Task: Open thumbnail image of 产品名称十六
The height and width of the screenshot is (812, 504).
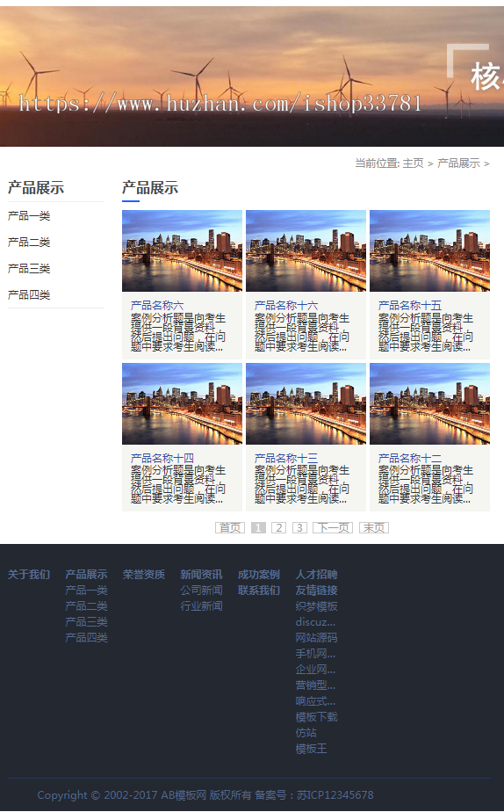Action: click(306, 250)
